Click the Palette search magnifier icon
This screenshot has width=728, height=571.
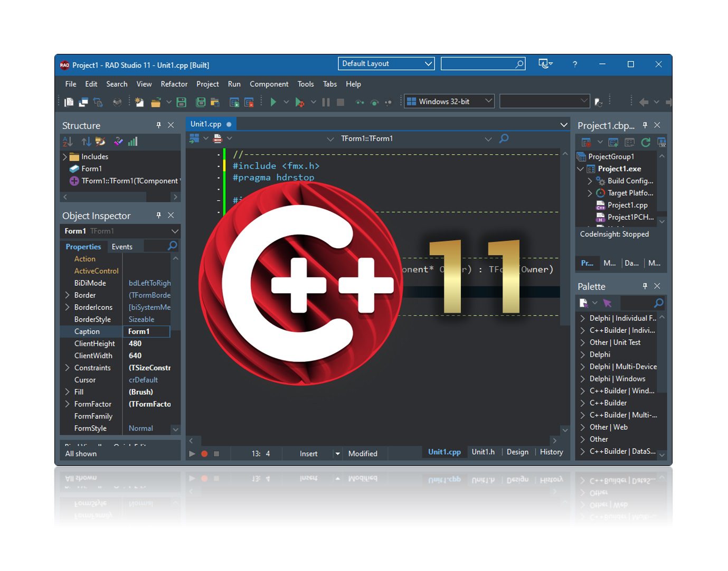658,303
